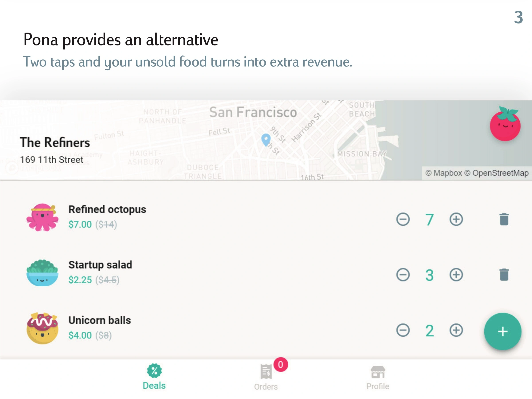Click the quantity value 7
The image size is (532, 399).
tap(430, 220)
